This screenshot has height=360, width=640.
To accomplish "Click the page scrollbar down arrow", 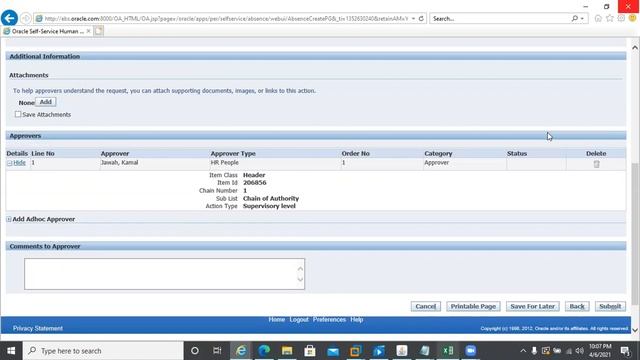I will pyautogui.click(x=635, y=330).
